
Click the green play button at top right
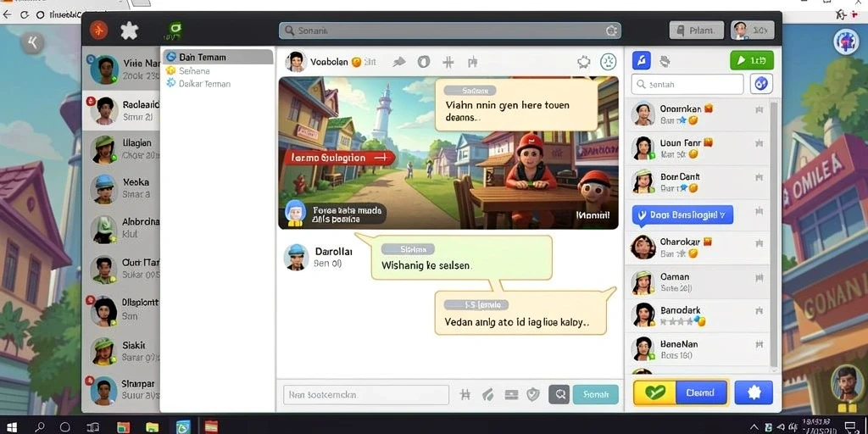coord(752,60)
